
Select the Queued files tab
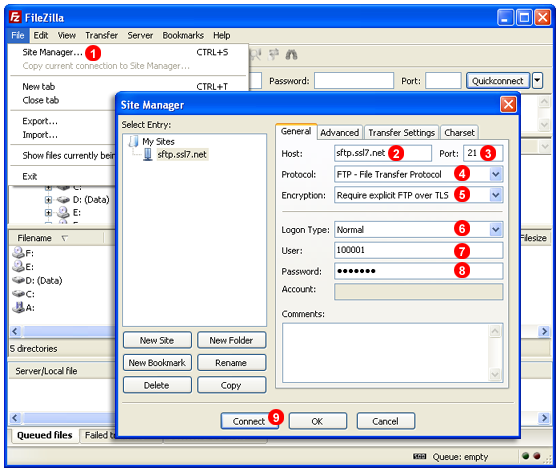click(45, 435)
